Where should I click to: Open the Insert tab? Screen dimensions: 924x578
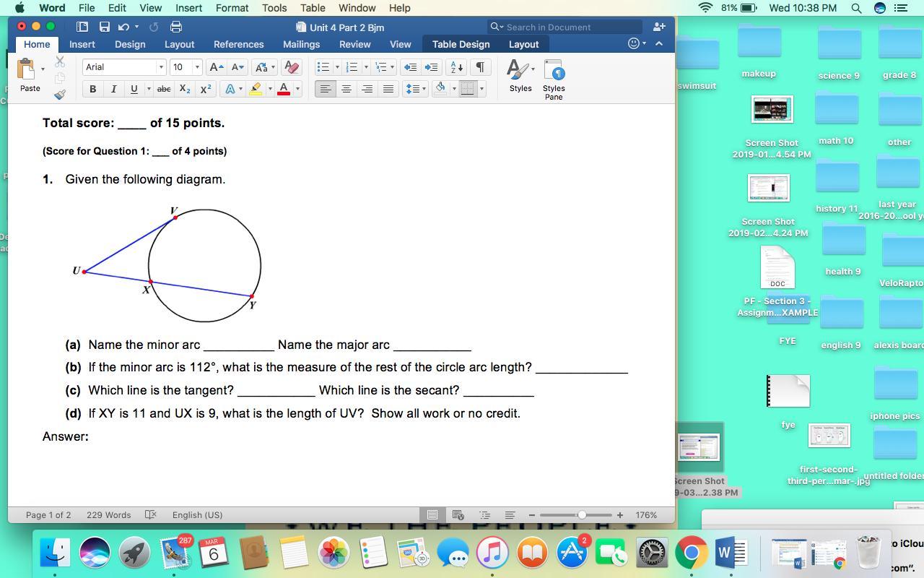coord(82,44)
